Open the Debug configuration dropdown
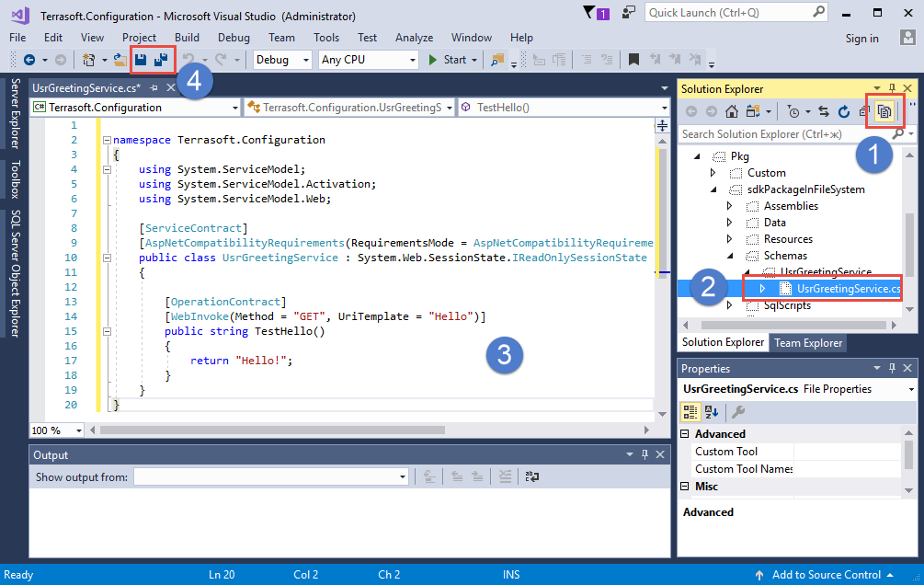 pyautogui.click(x=283, y=60)
